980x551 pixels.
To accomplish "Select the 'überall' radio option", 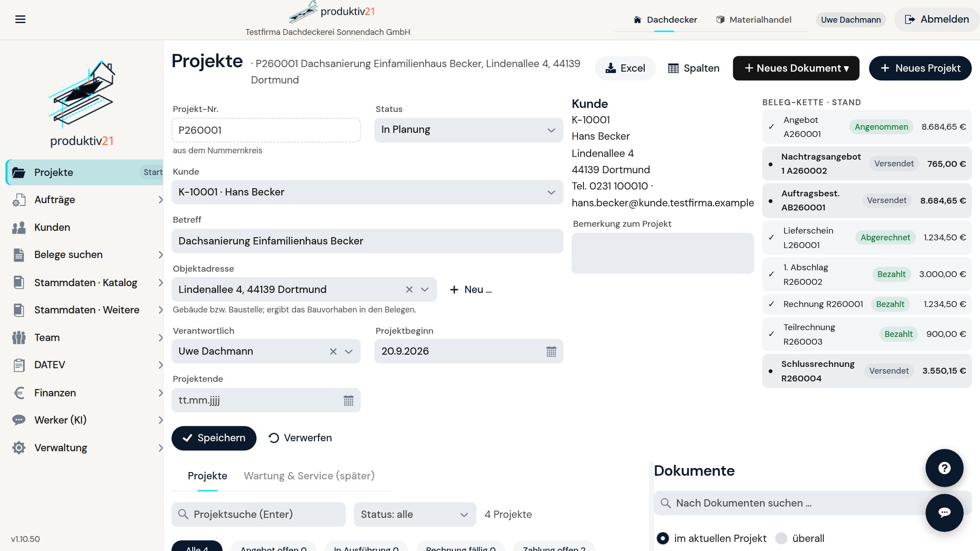I will (x=781, y=538).
